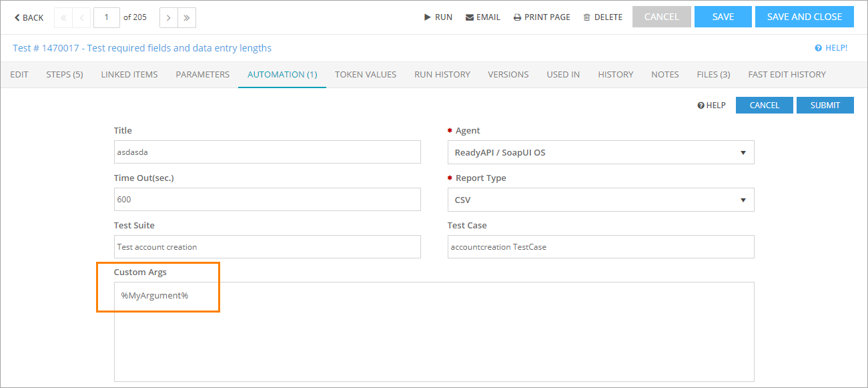Open the Help! link at top right

(831, 48)
